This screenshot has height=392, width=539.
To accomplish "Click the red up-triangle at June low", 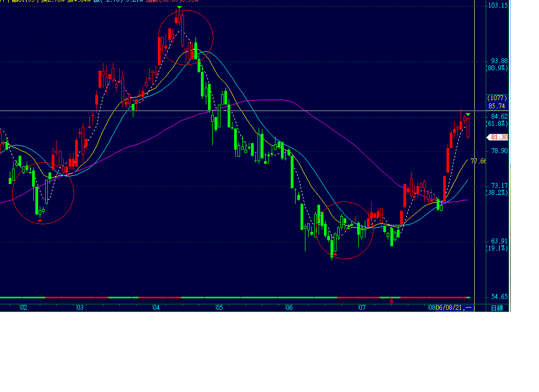I will [335, 254].
